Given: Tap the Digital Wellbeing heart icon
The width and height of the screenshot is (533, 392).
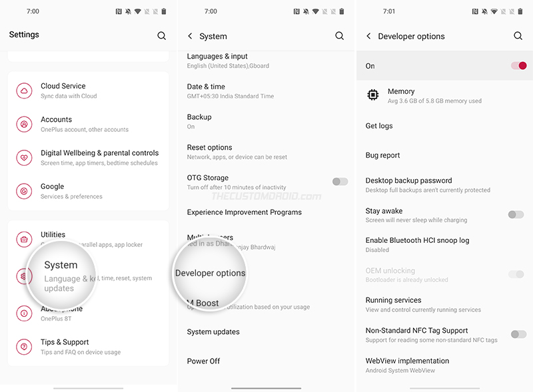Looking at the screenshot, I should click(24, 158).
